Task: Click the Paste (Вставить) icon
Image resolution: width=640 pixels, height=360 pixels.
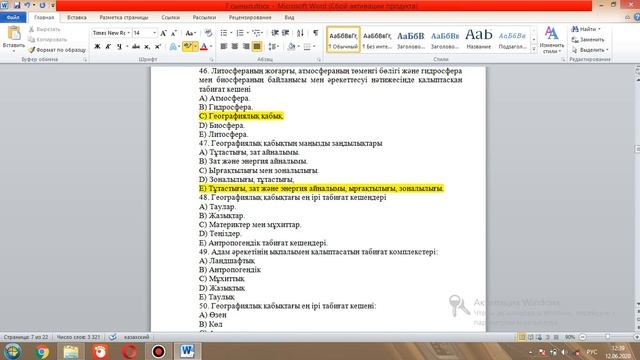Action: pos(13,34)
